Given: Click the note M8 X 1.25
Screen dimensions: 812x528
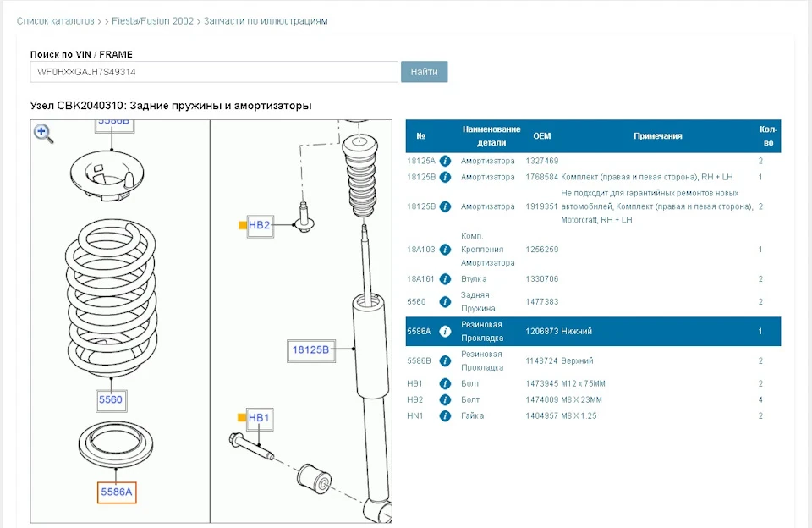Looking at the screenshot, I should [x=579, y=416].
